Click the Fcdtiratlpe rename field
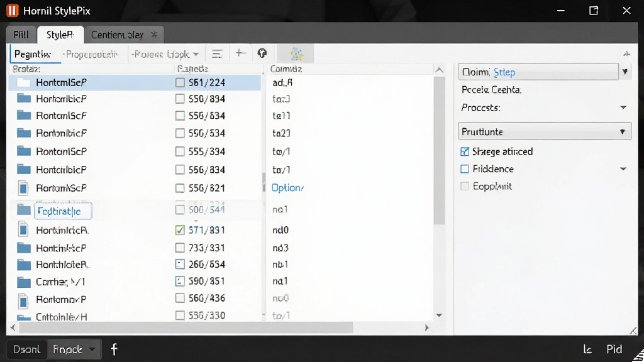Screen dimensions: 644x362 pos(63,211)
